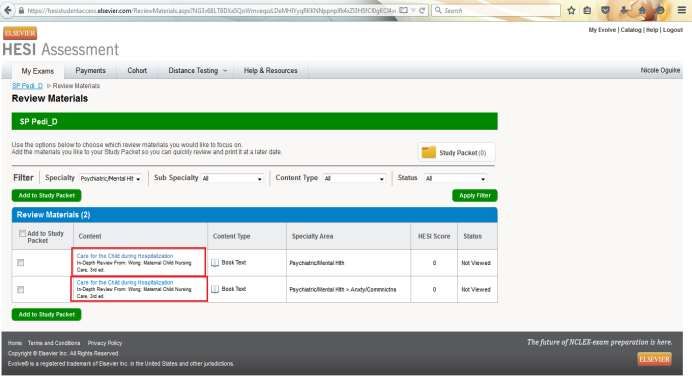
Task: Open the Catalog link
Action: pos(631,30)
